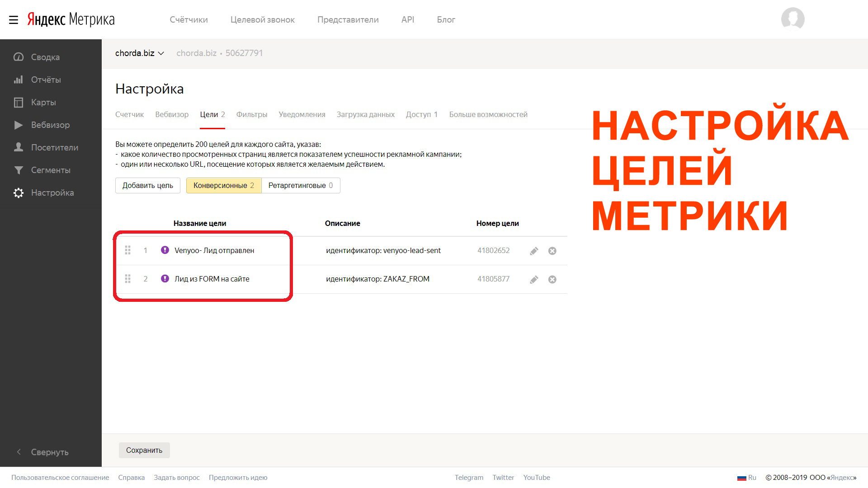Click the Russian flag language icon
This screenshot has height=488, width=868.
tap(741, 478)
